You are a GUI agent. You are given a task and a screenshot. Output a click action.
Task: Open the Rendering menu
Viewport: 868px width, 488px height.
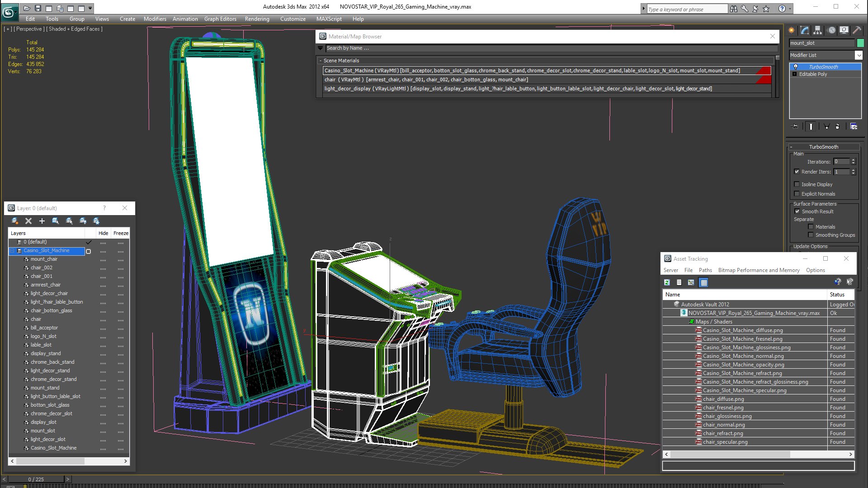tap(257, 19)
